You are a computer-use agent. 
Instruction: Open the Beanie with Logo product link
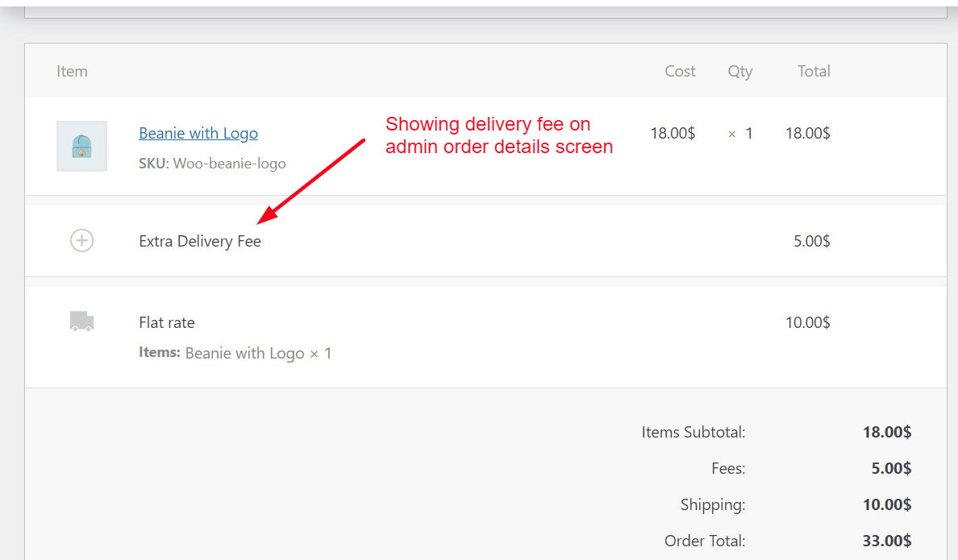(198, 133)
